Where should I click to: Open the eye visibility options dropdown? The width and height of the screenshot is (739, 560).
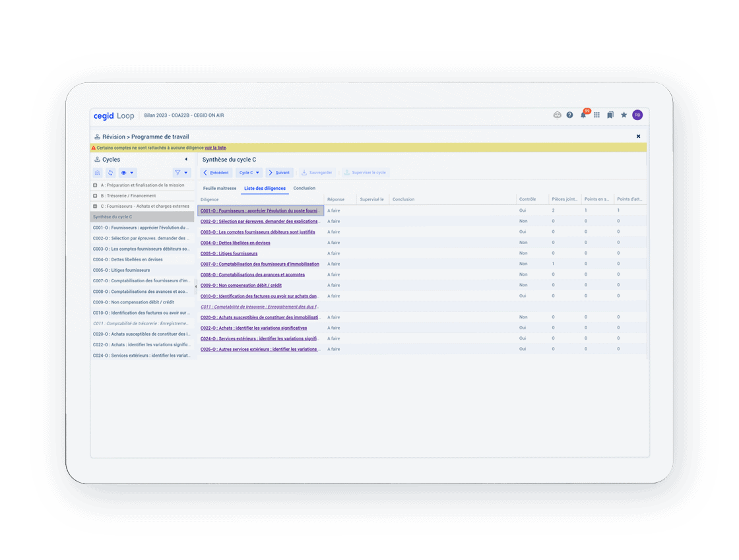click(127, 173)
